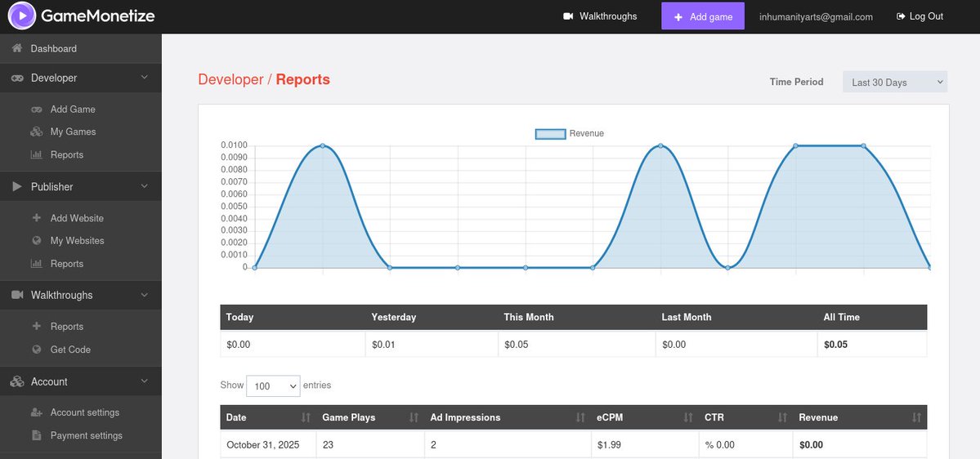Click the Yesterday $0.01 value
980x459 pixels.
point(383,344)
